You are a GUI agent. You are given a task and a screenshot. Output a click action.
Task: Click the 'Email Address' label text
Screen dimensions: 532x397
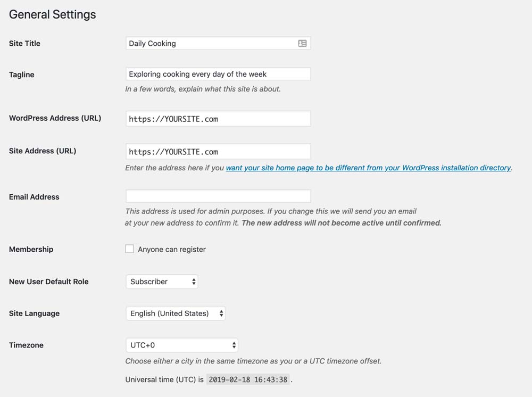tap(34, 197)
